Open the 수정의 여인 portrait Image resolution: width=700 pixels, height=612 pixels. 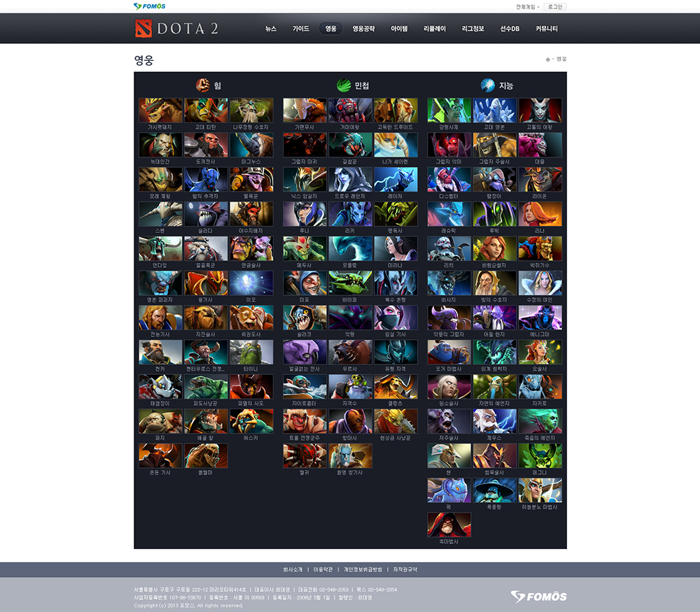click(540, 283)
